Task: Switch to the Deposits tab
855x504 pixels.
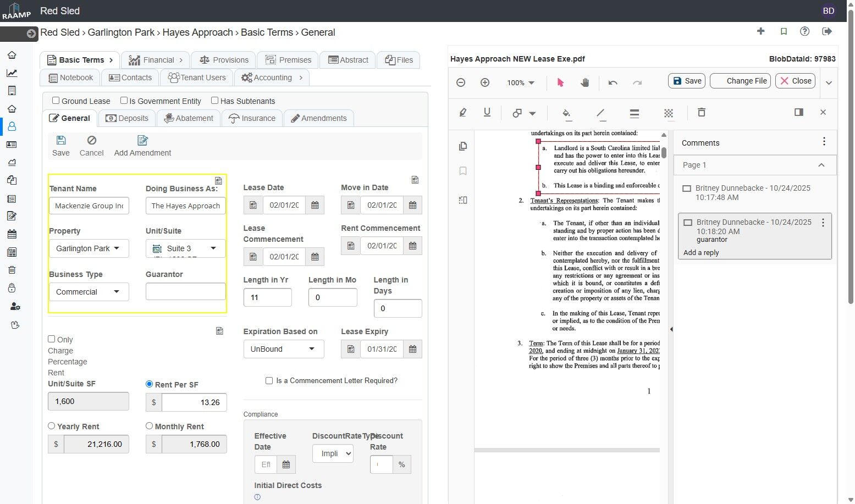Action: point(127,118)
